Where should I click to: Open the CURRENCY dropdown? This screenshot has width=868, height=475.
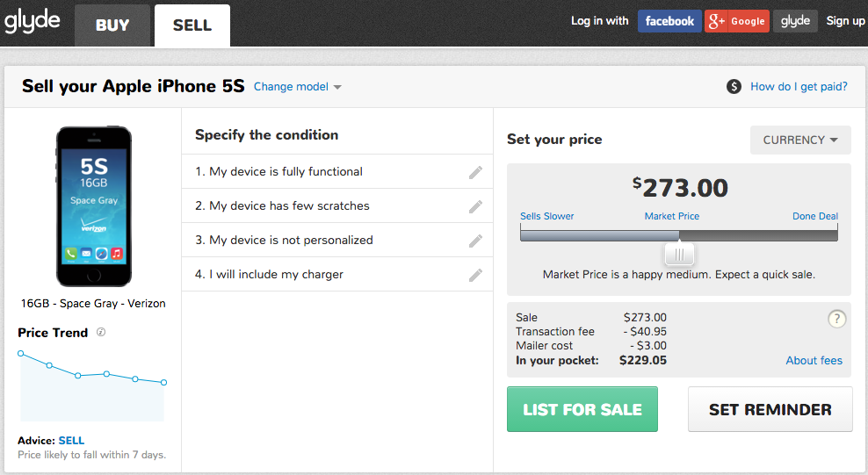[800, 140]
